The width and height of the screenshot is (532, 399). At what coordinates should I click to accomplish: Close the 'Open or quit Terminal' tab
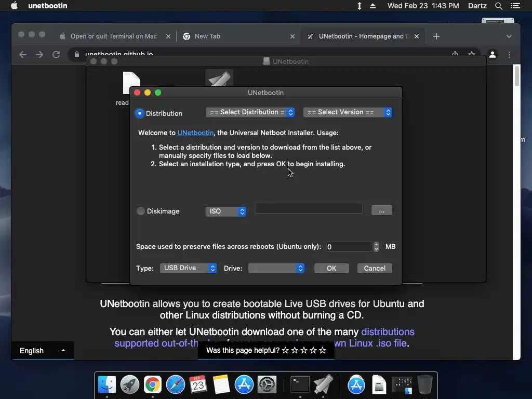tap(168, 36)
